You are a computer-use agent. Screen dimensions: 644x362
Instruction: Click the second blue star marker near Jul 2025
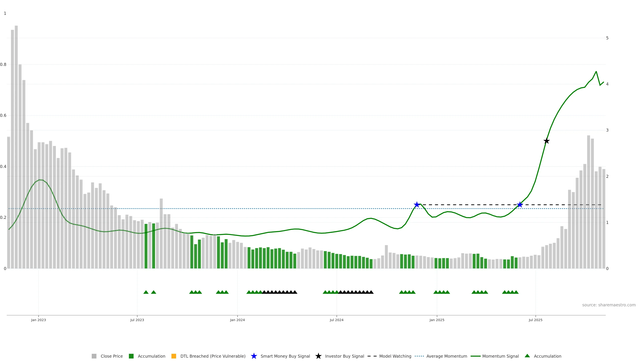pos(520,205)
